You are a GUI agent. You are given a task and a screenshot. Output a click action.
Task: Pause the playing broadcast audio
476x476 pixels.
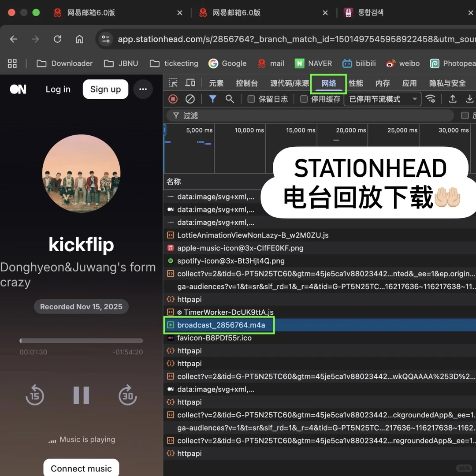[81, 395]
